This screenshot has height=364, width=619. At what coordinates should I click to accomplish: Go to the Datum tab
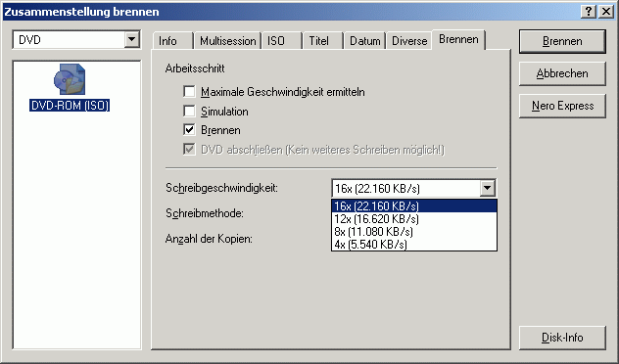click(364, 41)
